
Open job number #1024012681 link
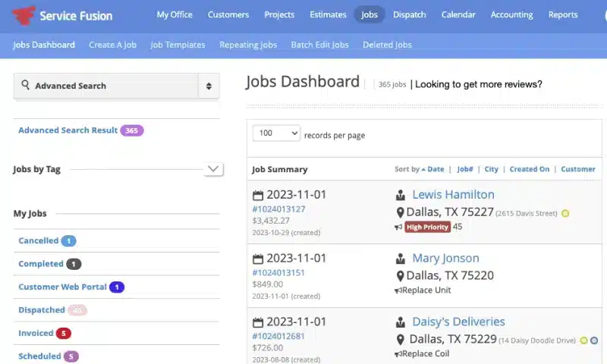click(278, 336)
